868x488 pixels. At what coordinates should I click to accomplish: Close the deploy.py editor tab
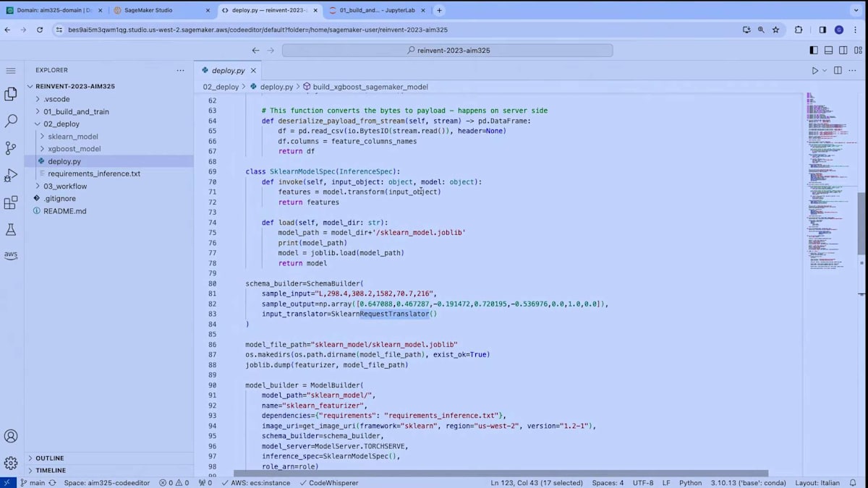coord(253,71)
